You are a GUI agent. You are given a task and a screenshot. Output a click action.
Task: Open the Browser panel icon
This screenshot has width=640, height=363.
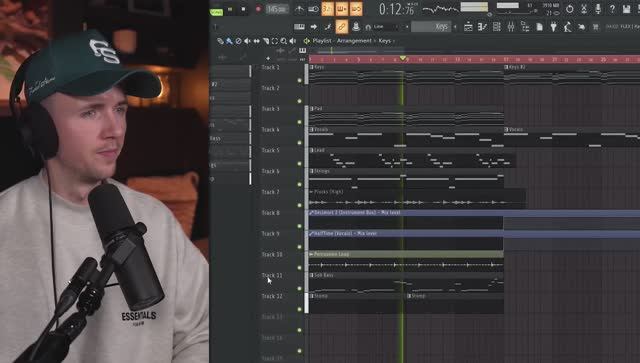click(x=525, y=27)
